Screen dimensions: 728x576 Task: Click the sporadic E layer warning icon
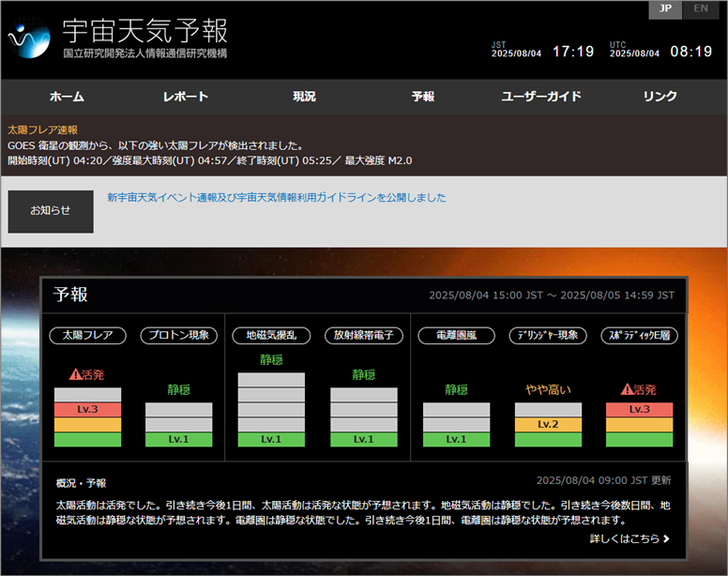(628, 389)
